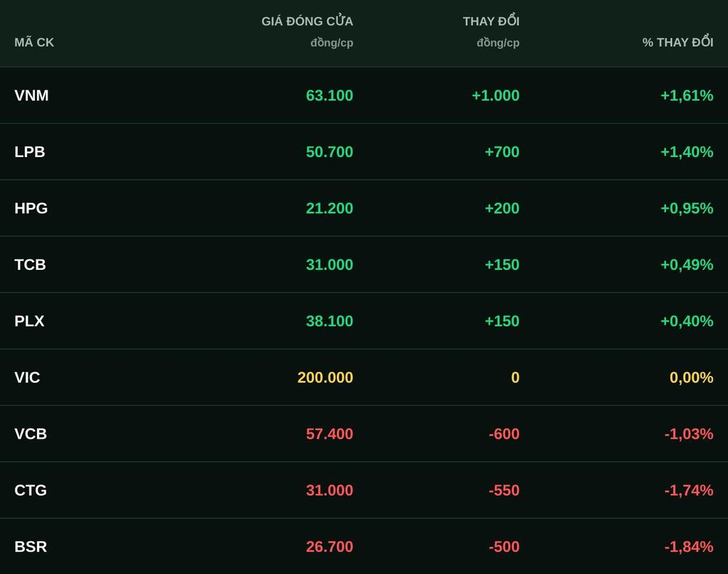This screenshot has width=728, height=574.
Task: Click the TCB stock symbol
Action: coord(30,265)
